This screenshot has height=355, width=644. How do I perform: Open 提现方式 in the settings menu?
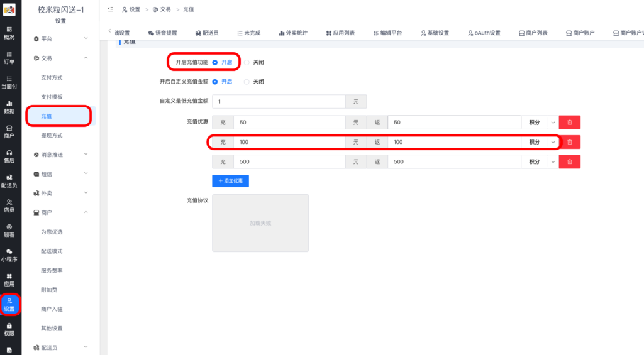click(52, 136)
